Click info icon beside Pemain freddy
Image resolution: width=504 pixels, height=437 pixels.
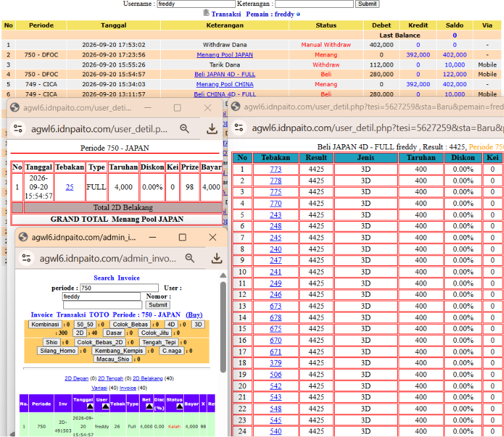coord(298,14)
